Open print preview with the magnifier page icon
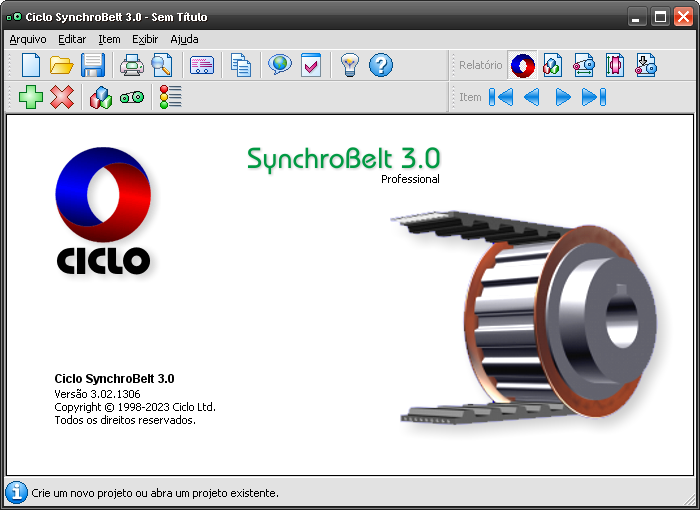This screenshot has height=510, width=700. (162, 65)
